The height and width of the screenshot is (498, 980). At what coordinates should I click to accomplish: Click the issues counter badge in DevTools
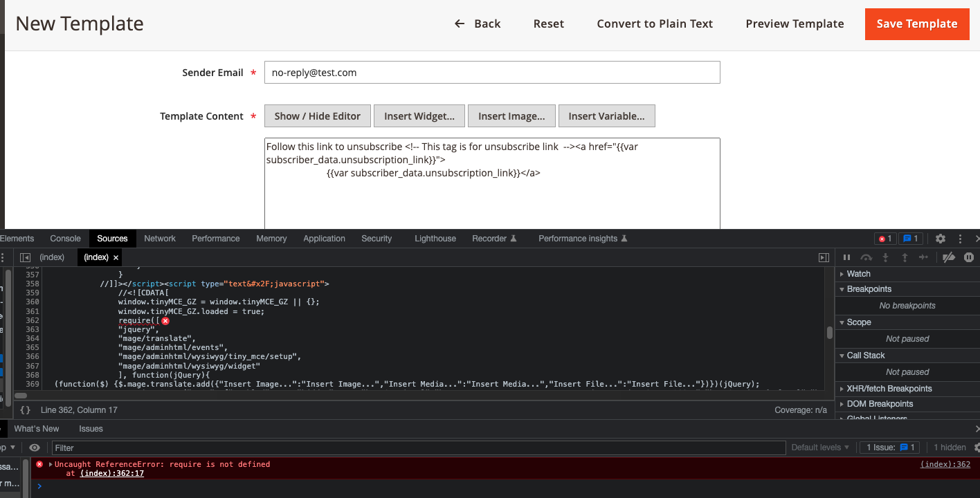tap(911, 238)
